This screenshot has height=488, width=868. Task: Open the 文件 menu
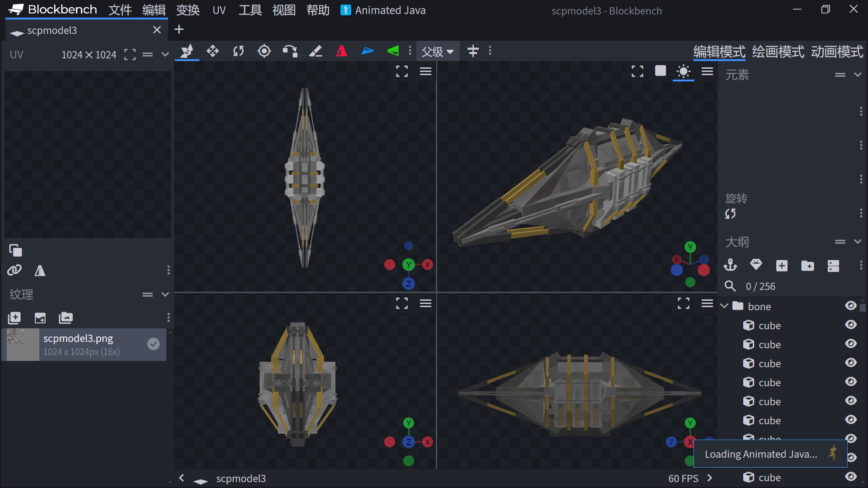[120, 10]
